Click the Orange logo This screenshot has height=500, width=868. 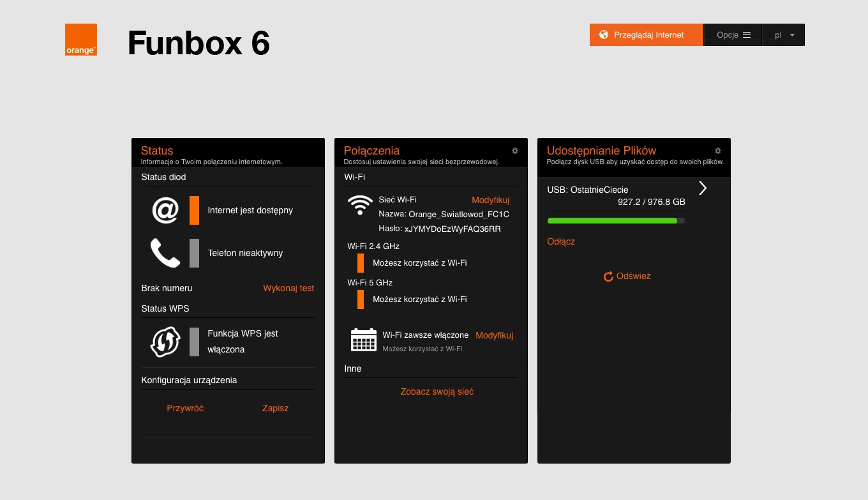pos(81,40)
